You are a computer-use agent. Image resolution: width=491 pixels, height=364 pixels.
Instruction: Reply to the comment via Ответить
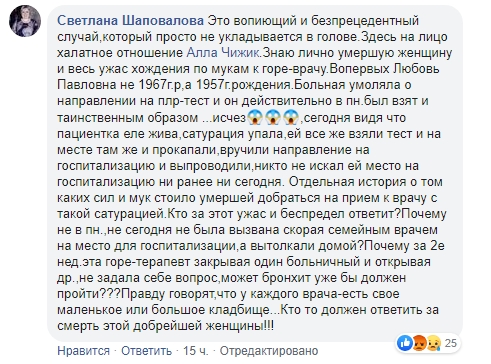146,351
